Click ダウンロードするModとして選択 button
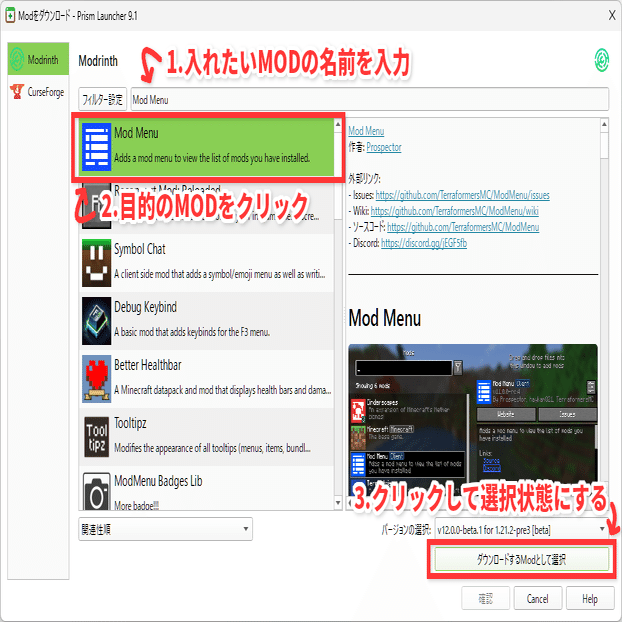 (522, 559)
